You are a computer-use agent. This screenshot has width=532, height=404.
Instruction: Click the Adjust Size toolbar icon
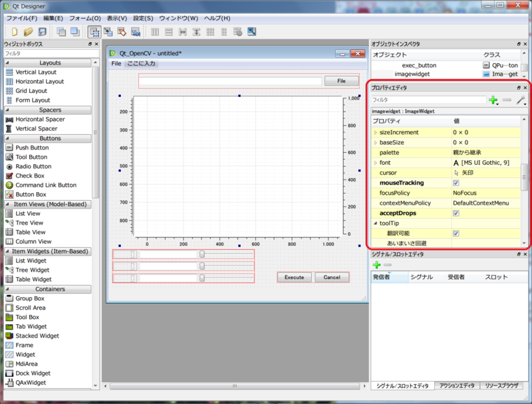[252, 32]
